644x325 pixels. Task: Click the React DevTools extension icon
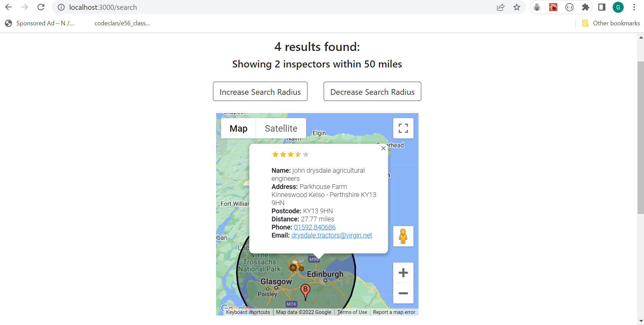(x=553, y=7)
